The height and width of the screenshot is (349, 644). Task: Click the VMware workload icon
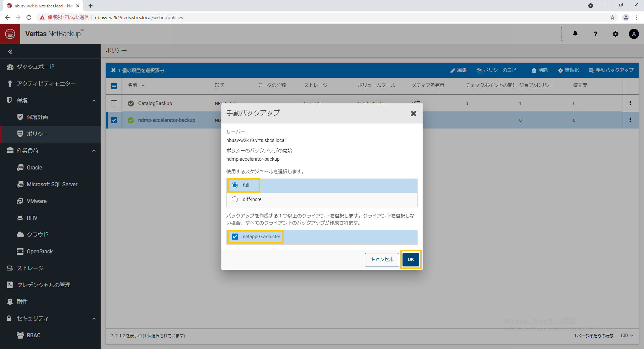pyautogui.click(x=20, y=201)
